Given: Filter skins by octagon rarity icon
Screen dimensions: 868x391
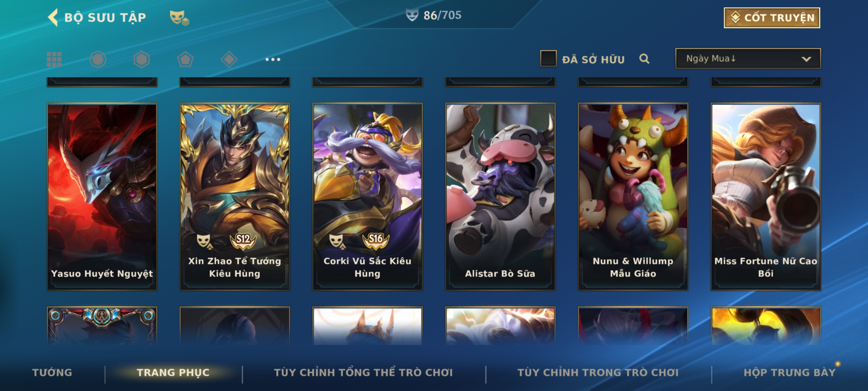Looking at the screenshot, I should 98,59.
